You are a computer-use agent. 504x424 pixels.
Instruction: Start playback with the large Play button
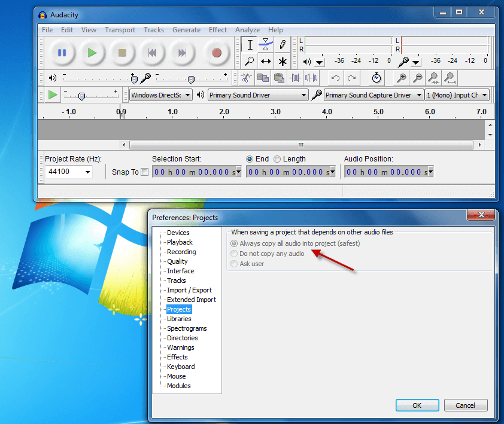pyautogui.click(x=92, y=53)
